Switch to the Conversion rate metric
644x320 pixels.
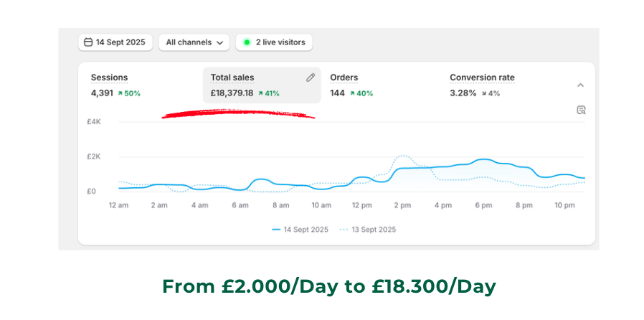[x=482, y=77]
